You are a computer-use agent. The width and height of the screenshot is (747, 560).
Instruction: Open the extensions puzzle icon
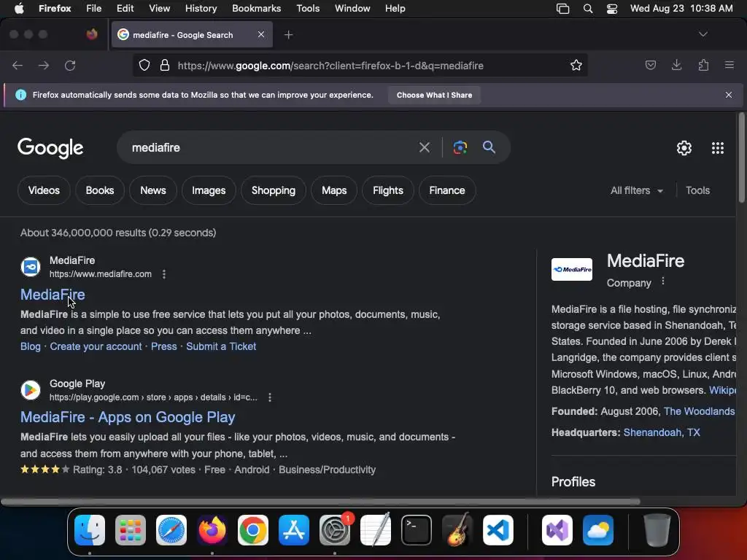click(703, 65)
